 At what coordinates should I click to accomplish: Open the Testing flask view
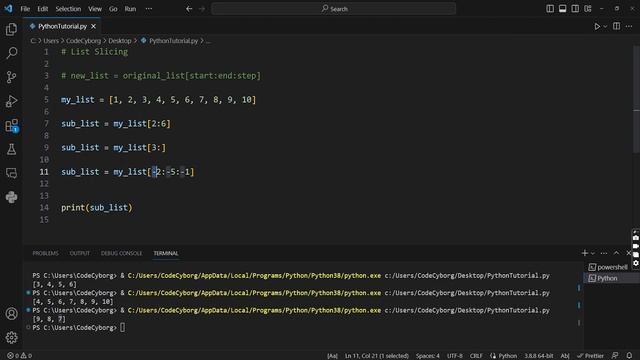coord(11,149)
